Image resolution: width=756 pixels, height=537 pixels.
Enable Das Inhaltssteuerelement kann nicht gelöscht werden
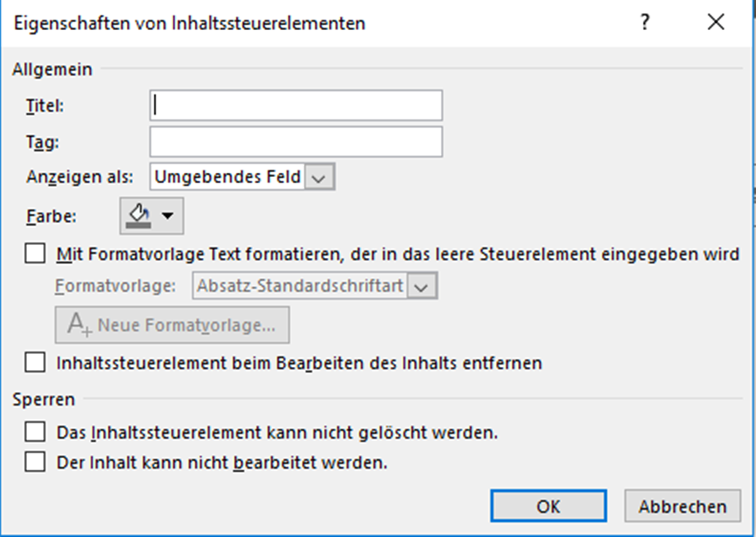(x=35, y=431)
